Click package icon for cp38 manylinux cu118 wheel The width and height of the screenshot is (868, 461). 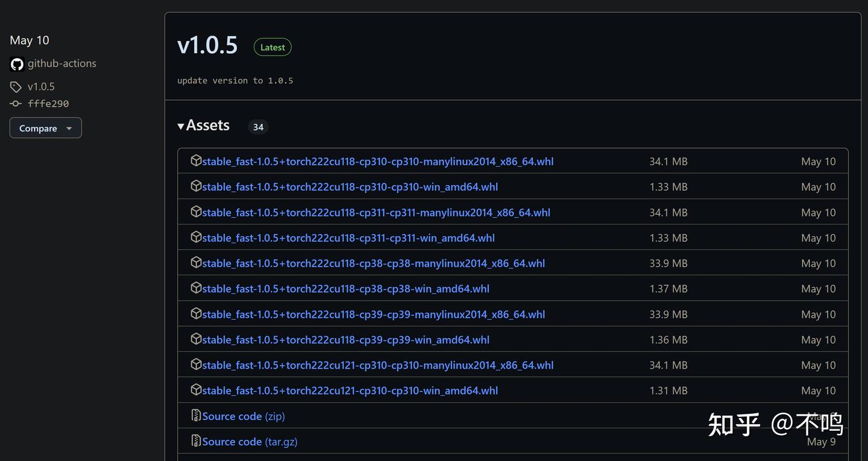(x=196, y=262)
